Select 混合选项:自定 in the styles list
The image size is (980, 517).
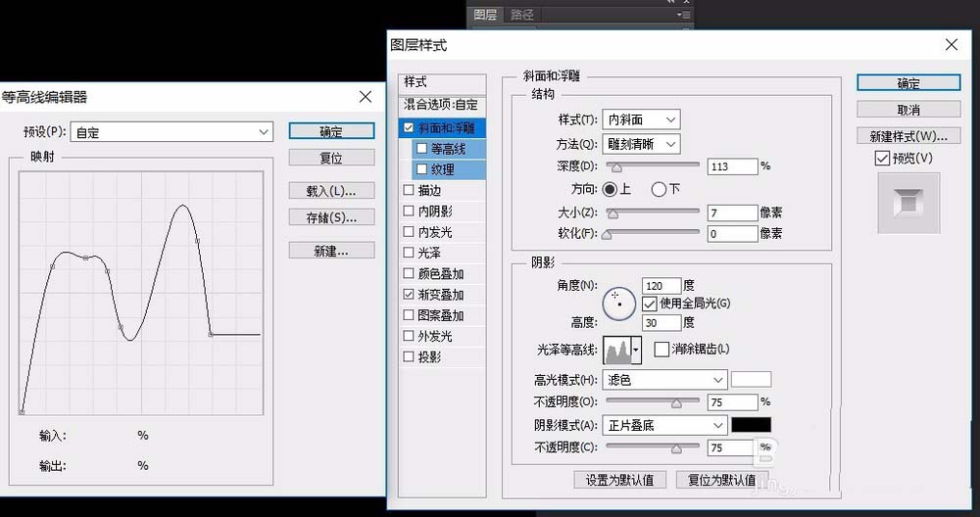441,104
